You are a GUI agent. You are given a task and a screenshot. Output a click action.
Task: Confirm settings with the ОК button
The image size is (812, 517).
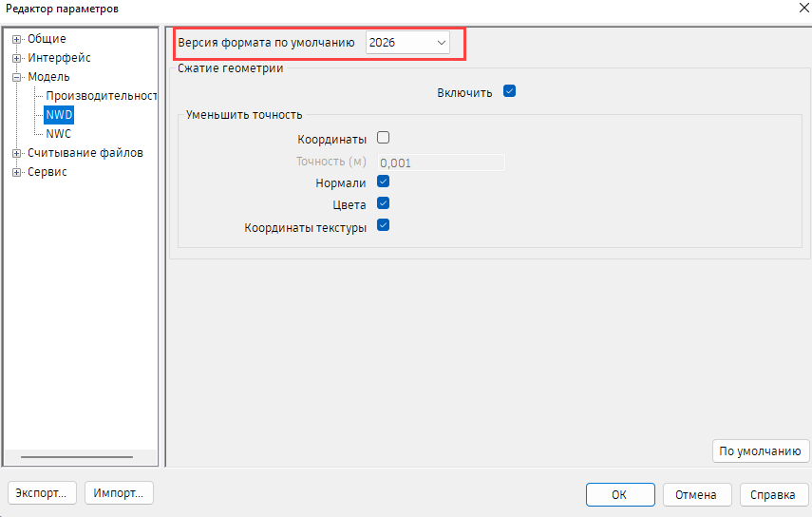[620, 495]
